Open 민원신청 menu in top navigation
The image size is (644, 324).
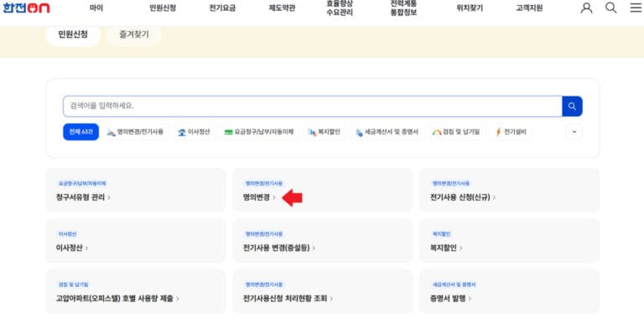coord(163,8)
